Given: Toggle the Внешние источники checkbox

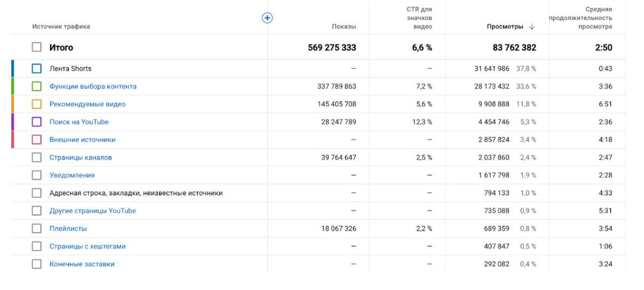Looking at the screenshot, I should pyautogui.click(x=37, y=139).
